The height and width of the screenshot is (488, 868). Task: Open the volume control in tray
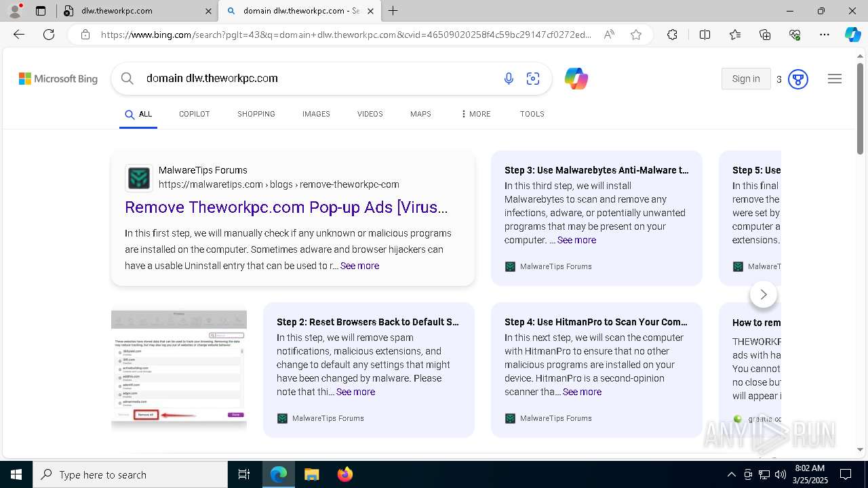781,474
